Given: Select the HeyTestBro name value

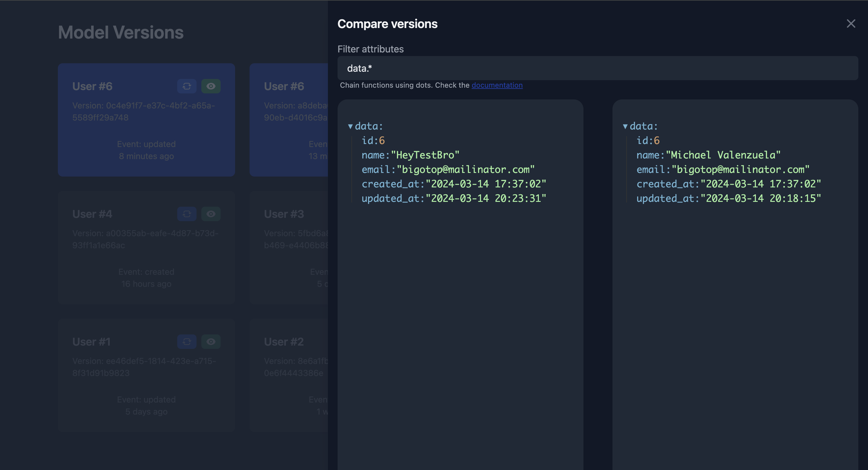Looking at the screenshot, I should click(425, 155).
